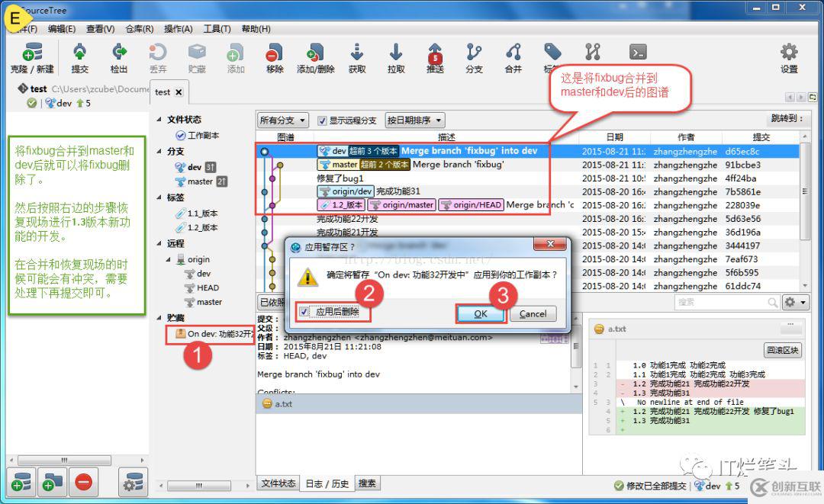Click the Add (添加) toolbar icon

coord(236,57)
